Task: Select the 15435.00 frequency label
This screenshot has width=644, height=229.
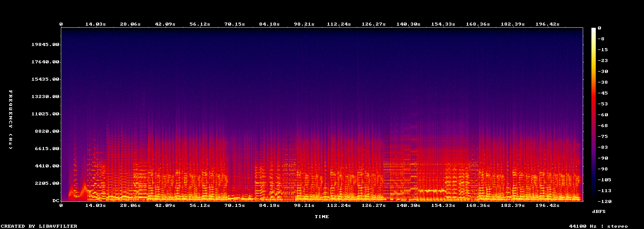Action: (45, 79)
